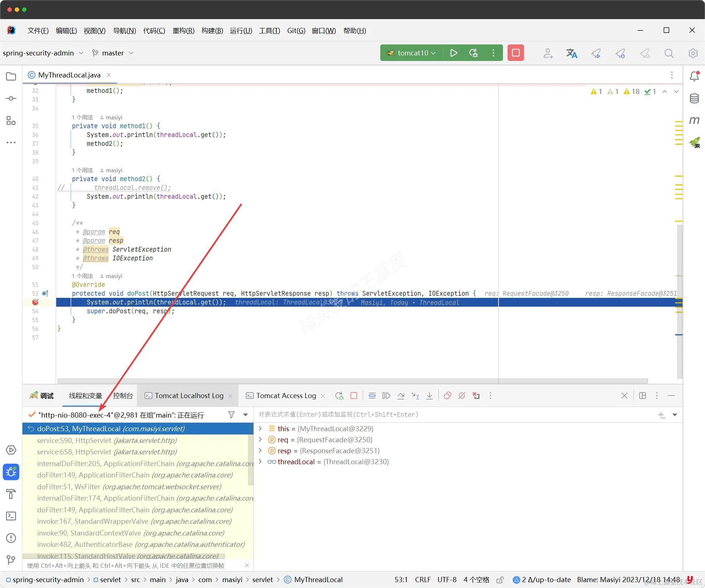Screen dimensions: 705x588
Task: Open the master branch dropdown
Action: 112,53
